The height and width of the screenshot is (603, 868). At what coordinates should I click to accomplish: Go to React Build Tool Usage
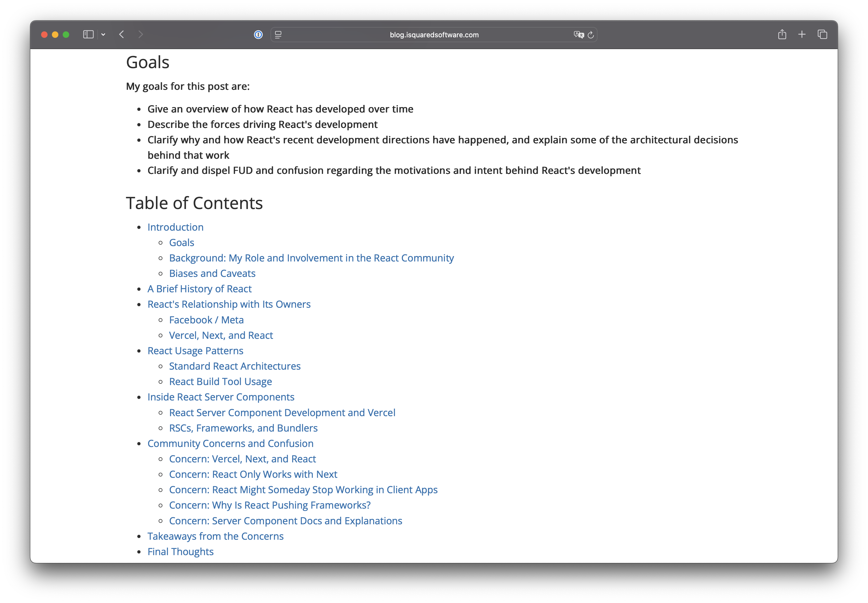221,382
